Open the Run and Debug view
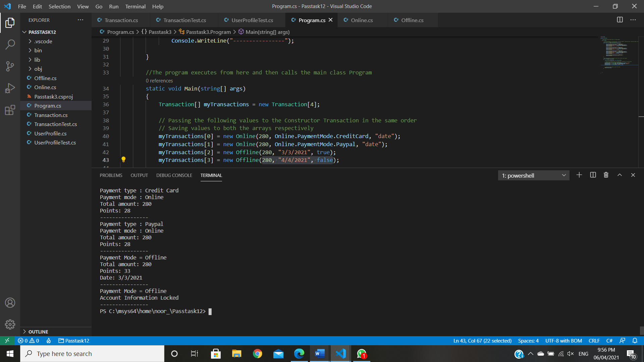Viewport: 644px width, 362px height. tap(10, 88)
